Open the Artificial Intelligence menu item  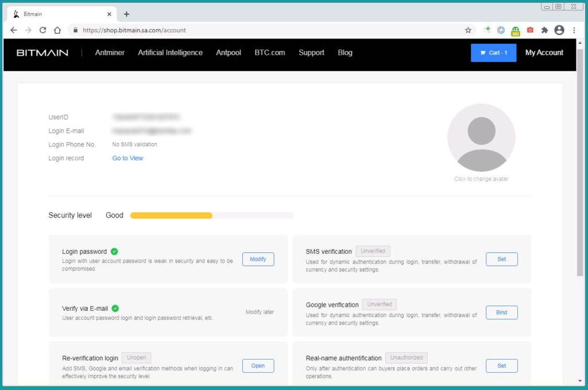tap(170, 53)
